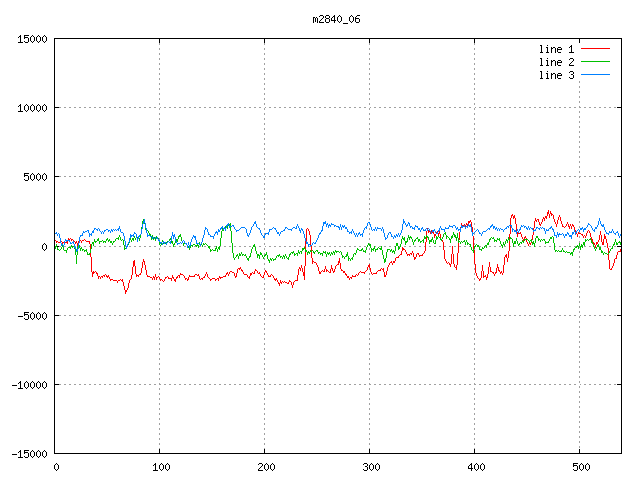The height and width of the screenshot is (480, 640).
Task: Click the green line 2 legend sample
Action: pos(595,62)
